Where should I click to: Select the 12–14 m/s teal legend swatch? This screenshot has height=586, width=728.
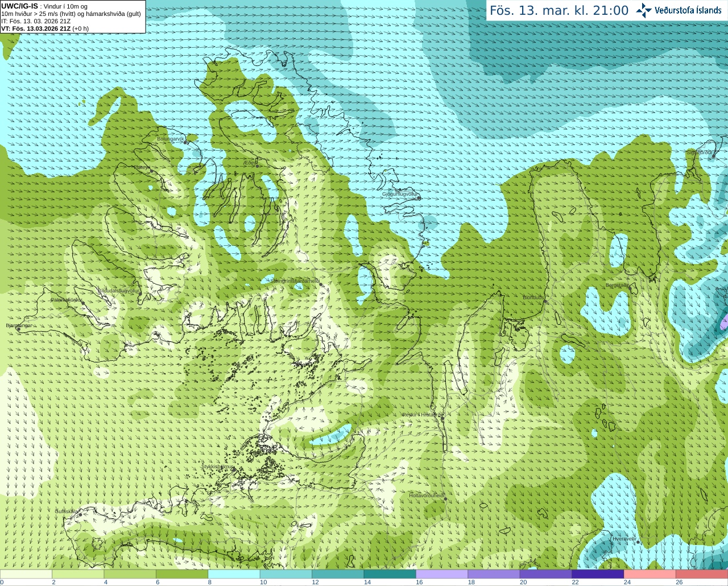click(x=338, y=574)
